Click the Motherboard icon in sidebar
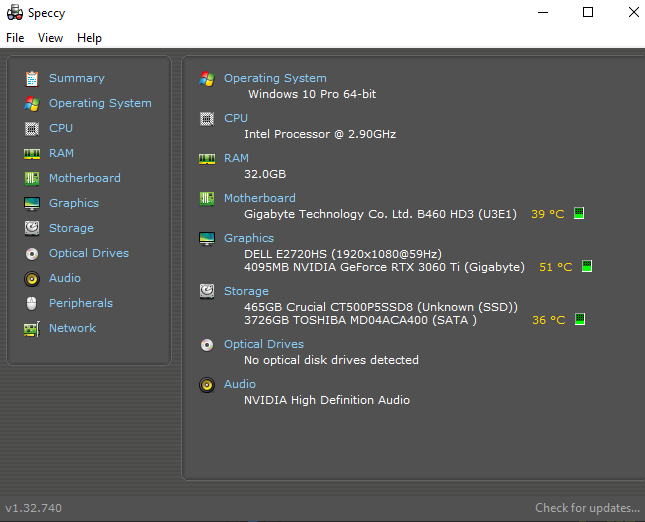645x522 pixels. point(32,179)
